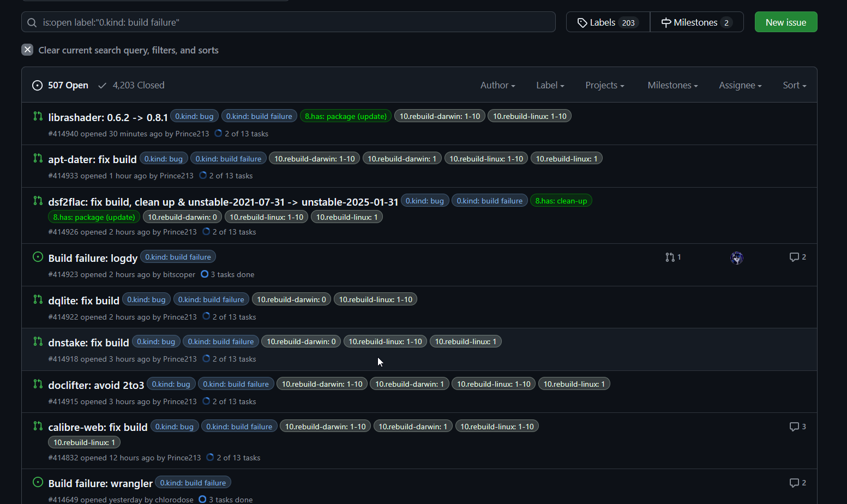Click 10.rebuild-darwin: 0 label on dqlite
This screenshot has height=504, width=847.
click(291, 299)
